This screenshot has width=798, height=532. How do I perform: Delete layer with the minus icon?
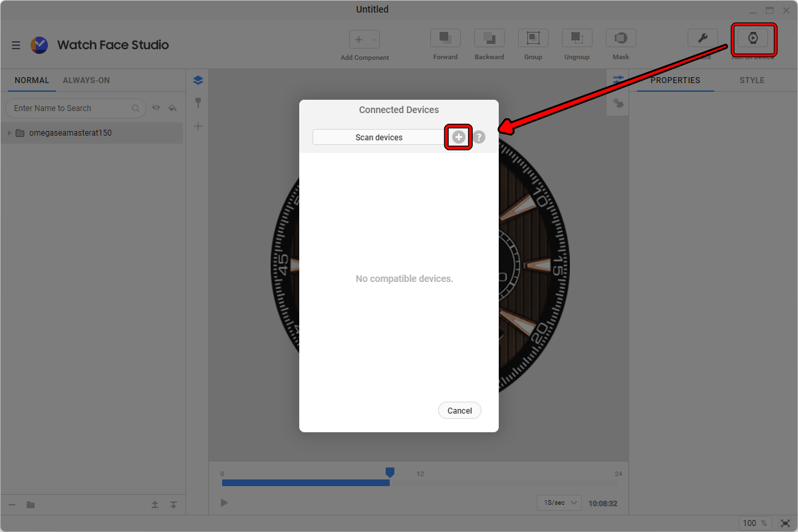coord(13,505)
